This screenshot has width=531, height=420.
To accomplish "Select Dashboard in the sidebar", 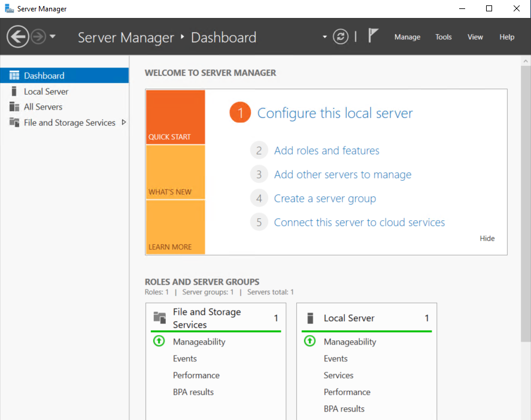I will pyautogui.click(x=64, y=75).
